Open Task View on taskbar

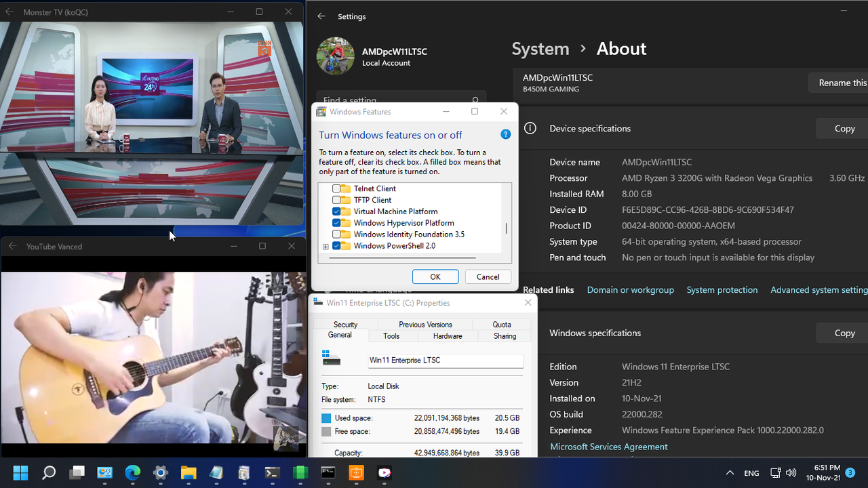point(77,472)
